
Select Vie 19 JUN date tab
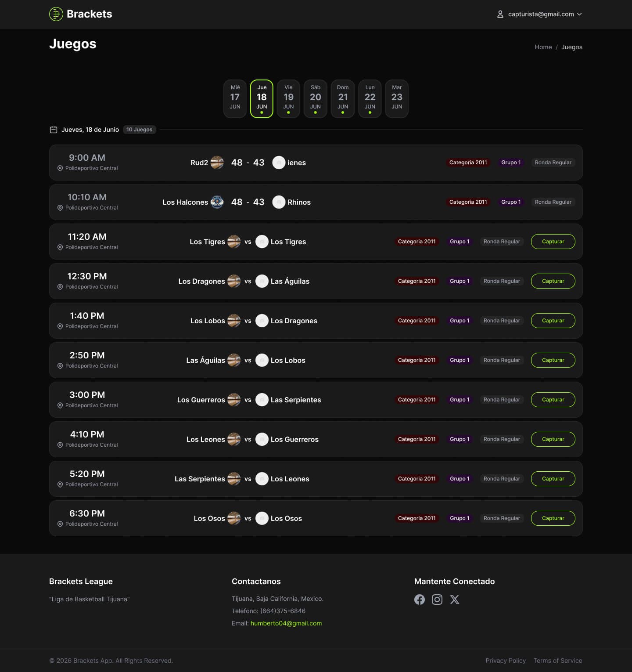[288, 99]
